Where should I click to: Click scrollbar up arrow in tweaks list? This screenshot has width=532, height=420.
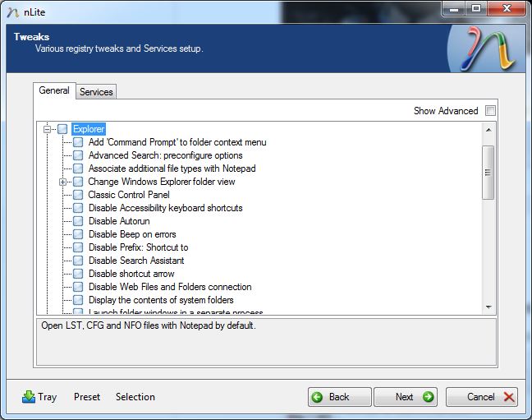point(488,130)
